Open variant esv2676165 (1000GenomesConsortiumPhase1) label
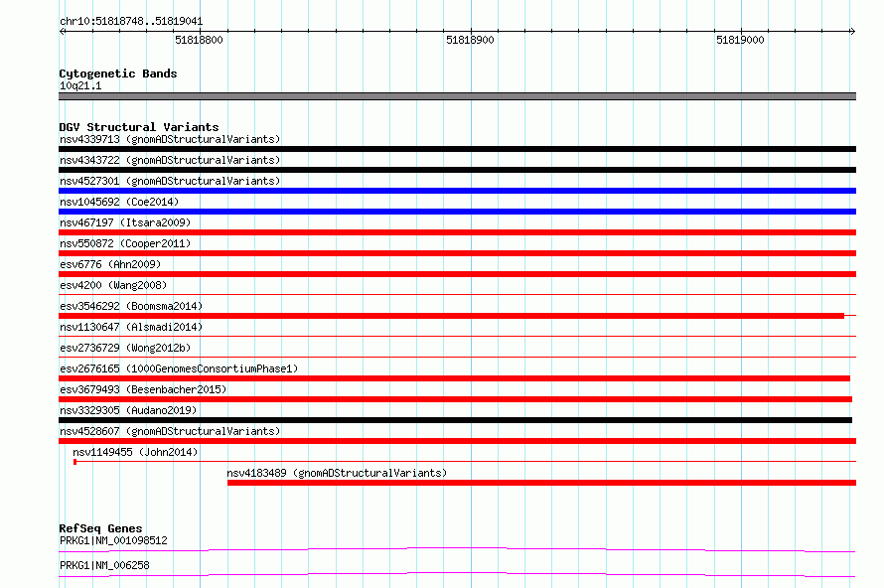The height and width of the screenshot is (588, 884). [x=179, y=368]
